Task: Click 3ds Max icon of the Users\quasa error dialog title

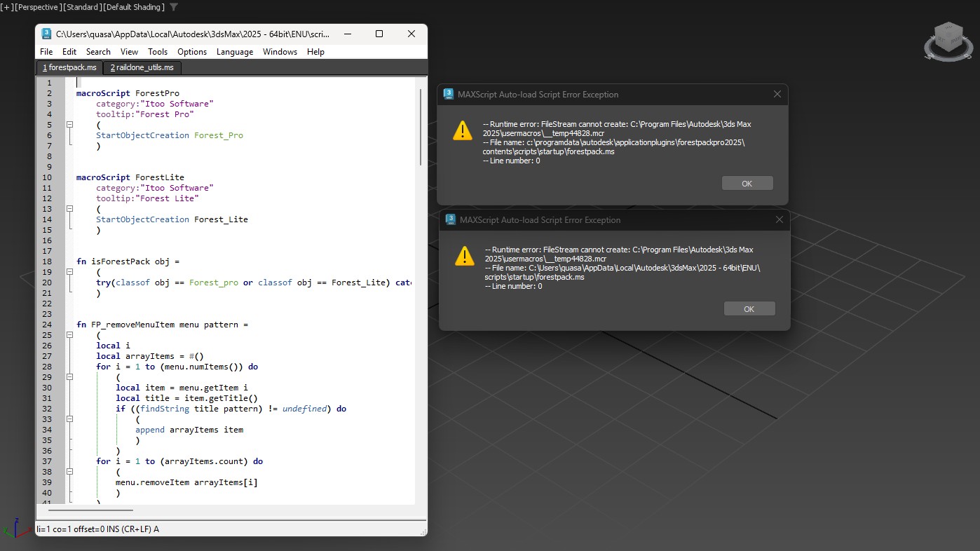Action: coord(451,219)
